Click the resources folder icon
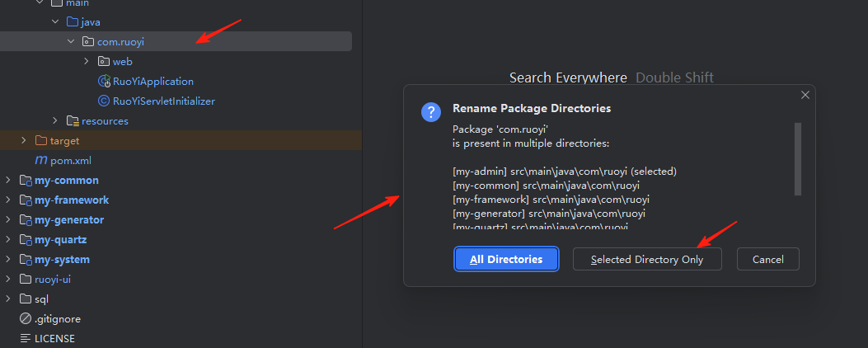The image size is (868, 348). (73, 121)
